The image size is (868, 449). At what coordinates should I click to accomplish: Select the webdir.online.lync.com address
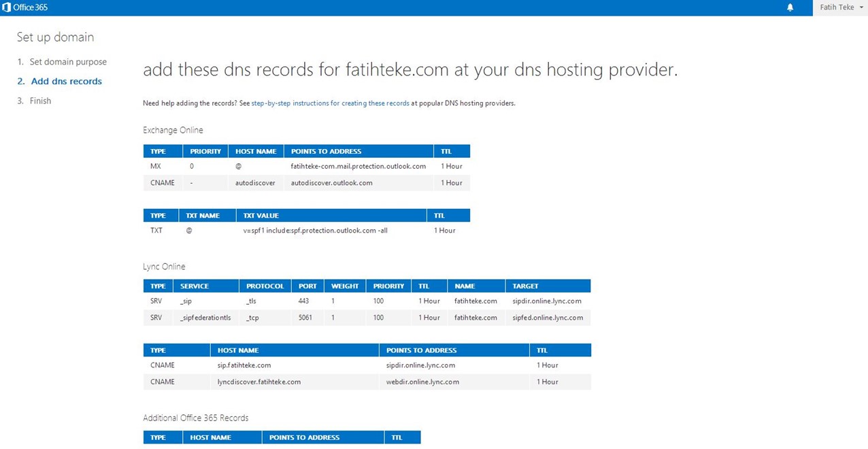[x=422, y=382]
